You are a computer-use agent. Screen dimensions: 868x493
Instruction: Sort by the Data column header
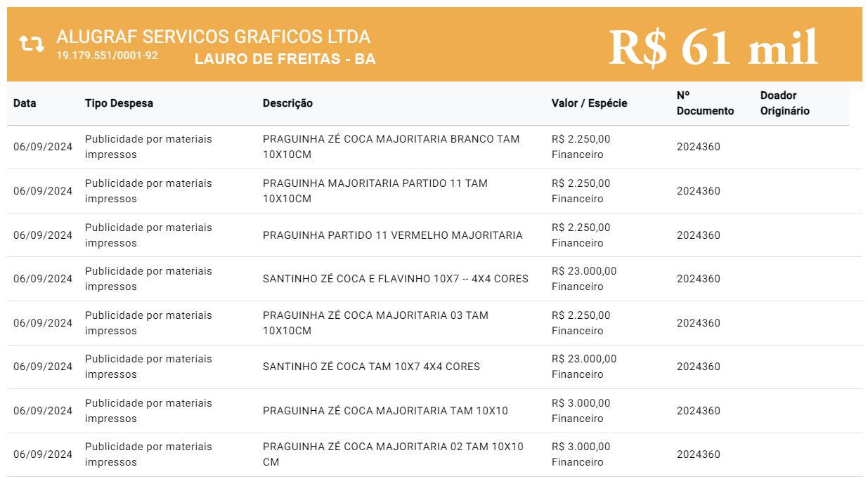(x=25, y=103)
